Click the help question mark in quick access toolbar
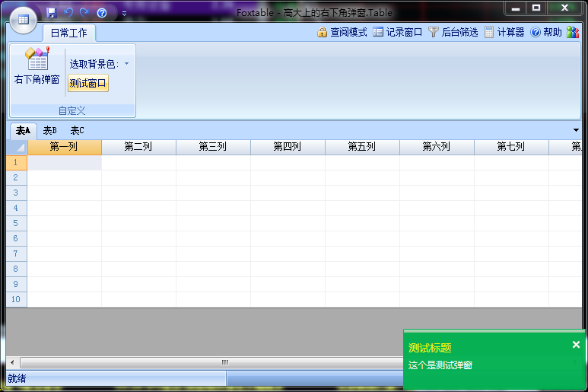 coord(102,13)
